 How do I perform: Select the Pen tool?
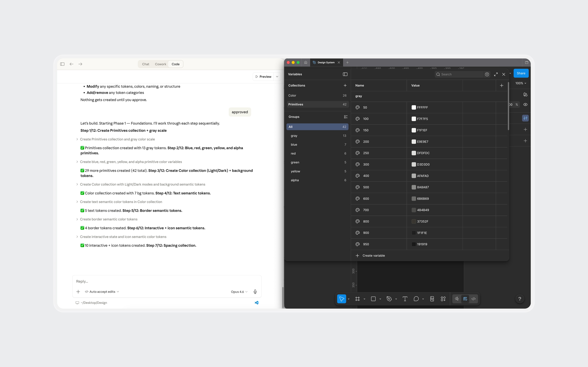(389, 299)
